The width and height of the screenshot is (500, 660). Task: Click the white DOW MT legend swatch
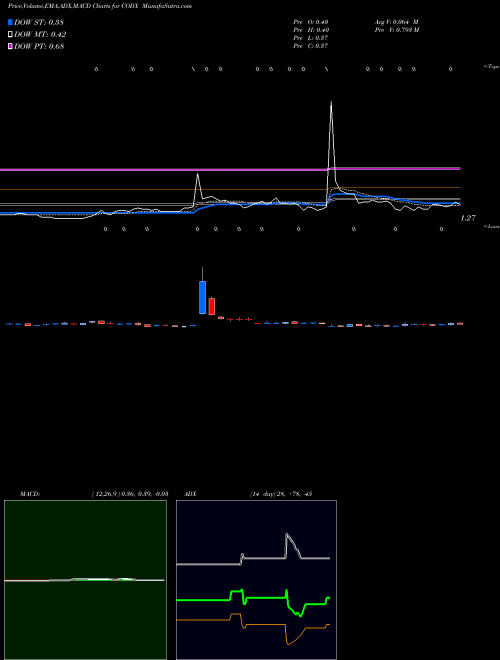(x=10, y=35)
